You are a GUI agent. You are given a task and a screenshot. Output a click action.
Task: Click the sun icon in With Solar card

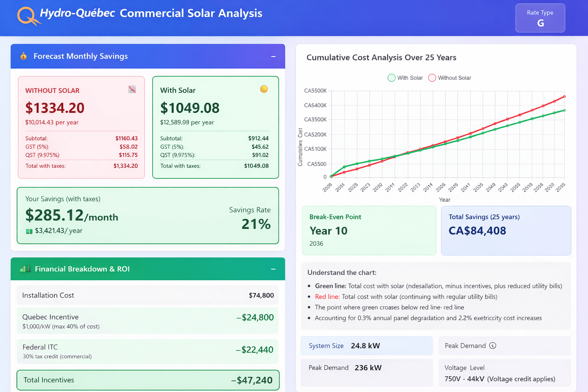pyautogui.click(x=264, y=89)
